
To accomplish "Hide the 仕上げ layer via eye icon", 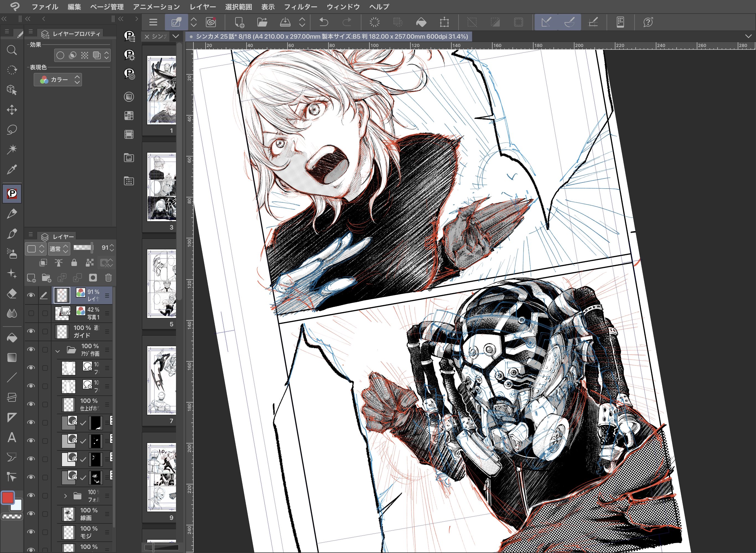I will click(31, 404).
